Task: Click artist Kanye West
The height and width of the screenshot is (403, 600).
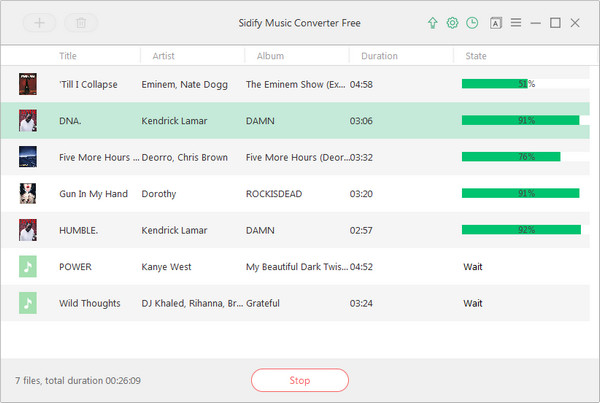Action: coord(166,267)
